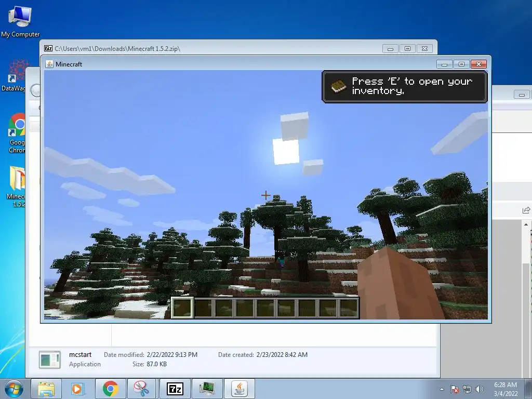This screenshot has height=399, width=532.
Task: Select the Google Chrome desktop shortcut
Action: [x=17, y=133]
